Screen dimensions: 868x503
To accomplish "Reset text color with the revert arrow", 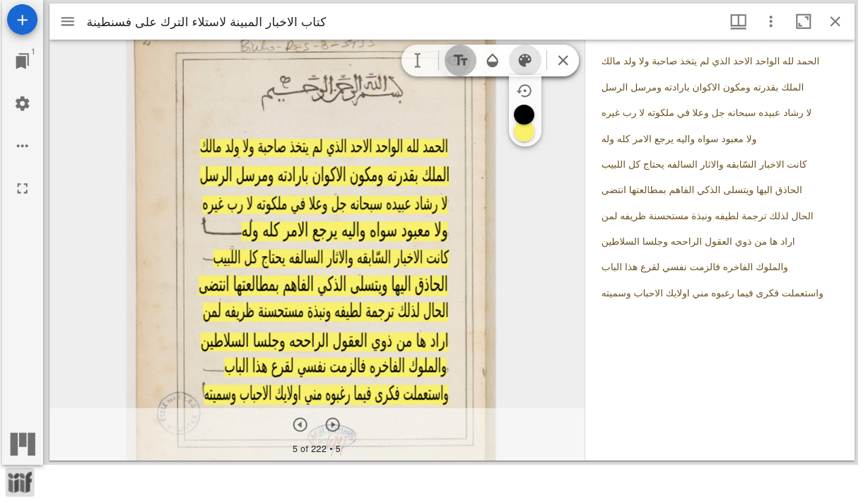I will coord(524,91).
